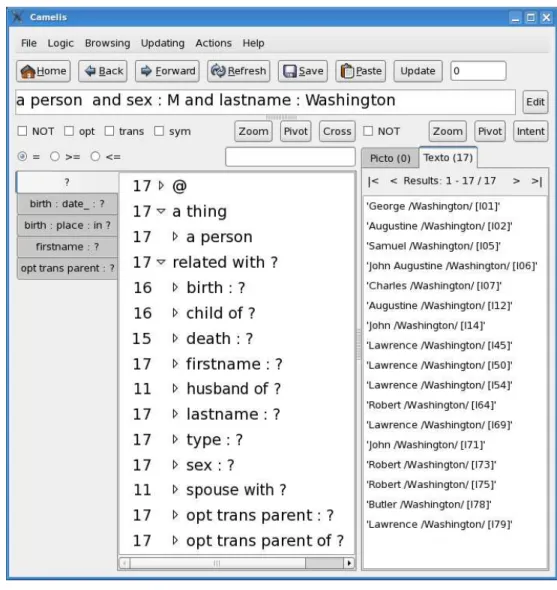Click the Forward arrow button
The image size is (557, 590).
167,71
